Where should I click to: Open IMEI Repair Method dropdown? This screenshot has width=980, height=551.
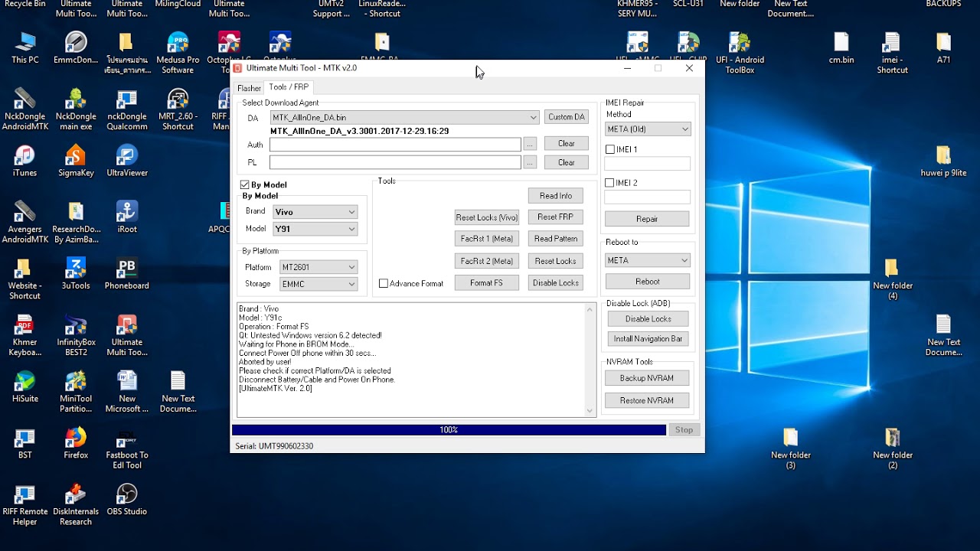click(x=648, y=129)
